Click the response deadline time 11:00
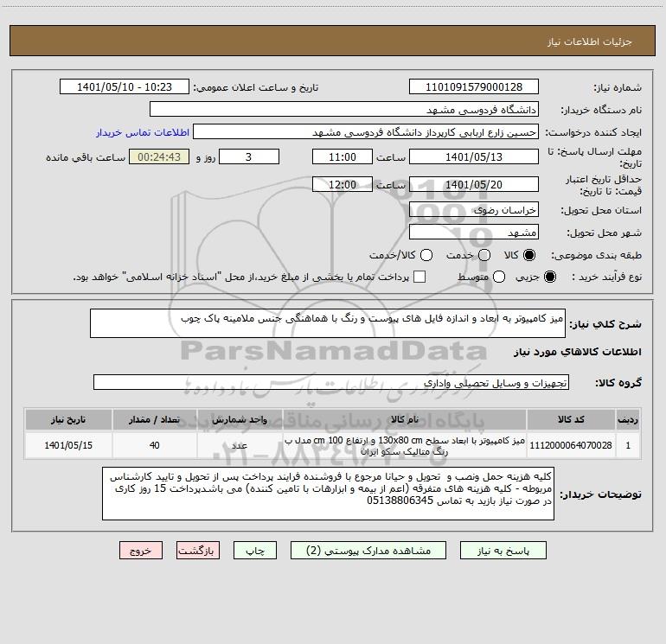 [343, 156]
